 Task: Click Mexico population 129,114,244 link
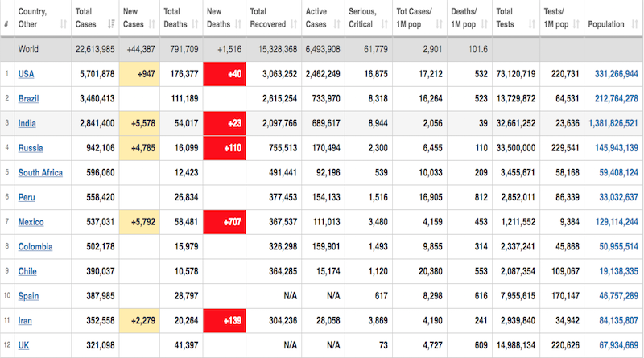[617, 222]
